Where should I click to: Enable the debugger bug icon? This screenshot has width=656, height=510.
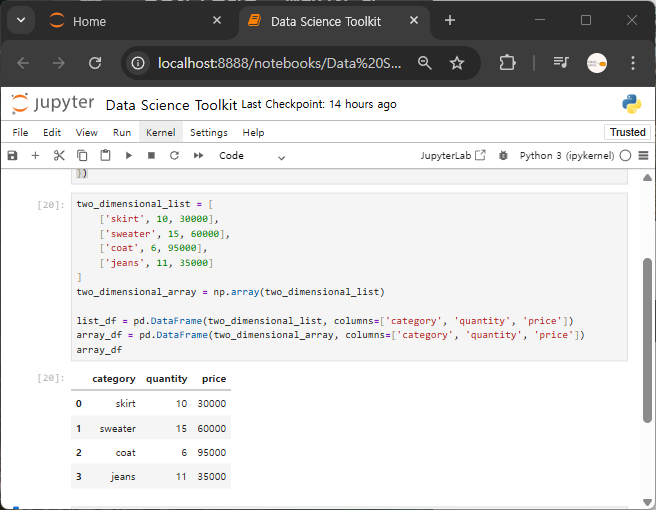[503, 156]
